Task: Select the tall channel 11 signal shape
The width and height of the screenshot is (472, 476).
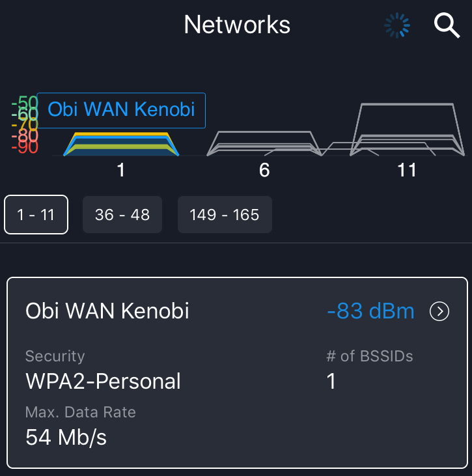Action: point(407,130)
